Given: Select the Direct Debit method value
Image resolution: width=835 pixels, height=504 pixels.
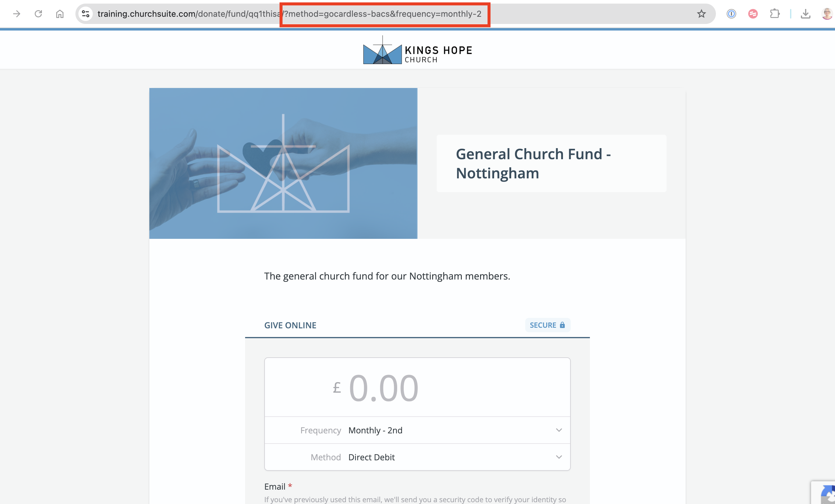Looking at the screenshot, I should coord(371,457).
